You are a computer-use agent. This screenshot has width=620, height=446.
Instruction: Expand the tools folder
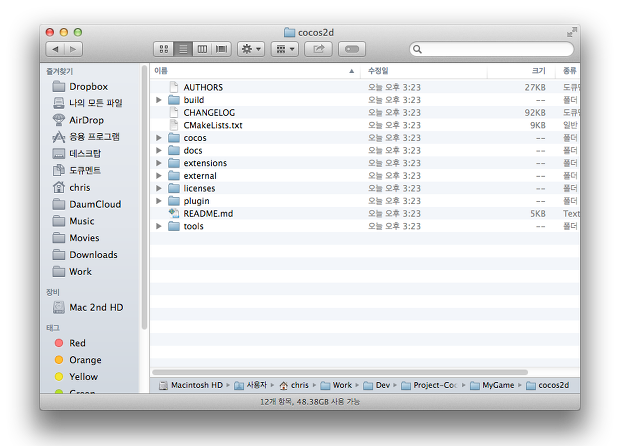tap(159, 226)
